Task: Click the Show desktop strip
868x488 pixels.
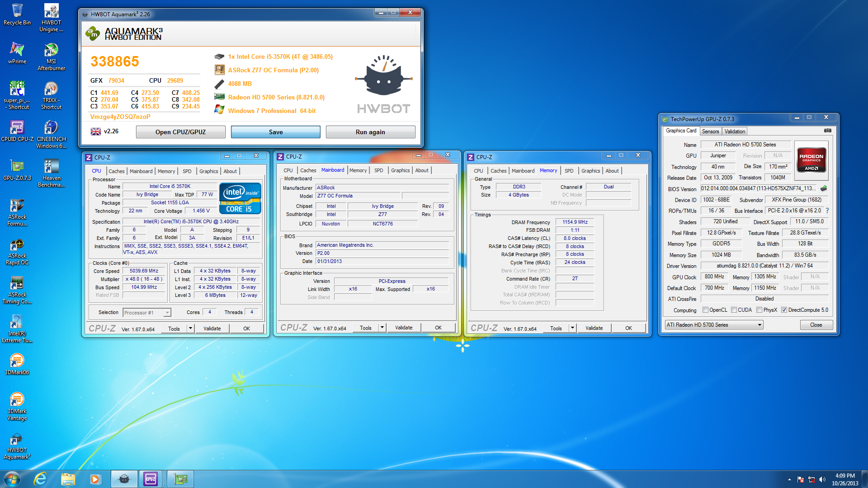Action: point(865,479)
